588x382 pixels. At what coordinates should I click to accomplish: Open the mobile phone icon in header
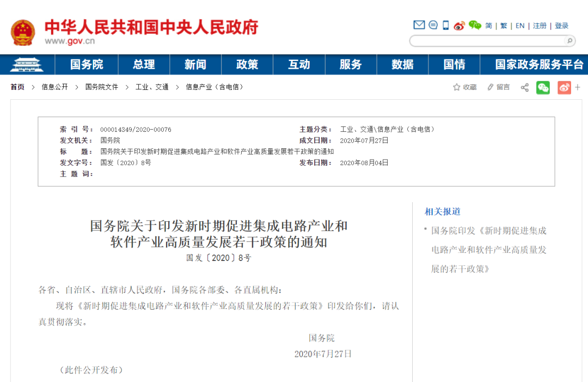(445, 25)
